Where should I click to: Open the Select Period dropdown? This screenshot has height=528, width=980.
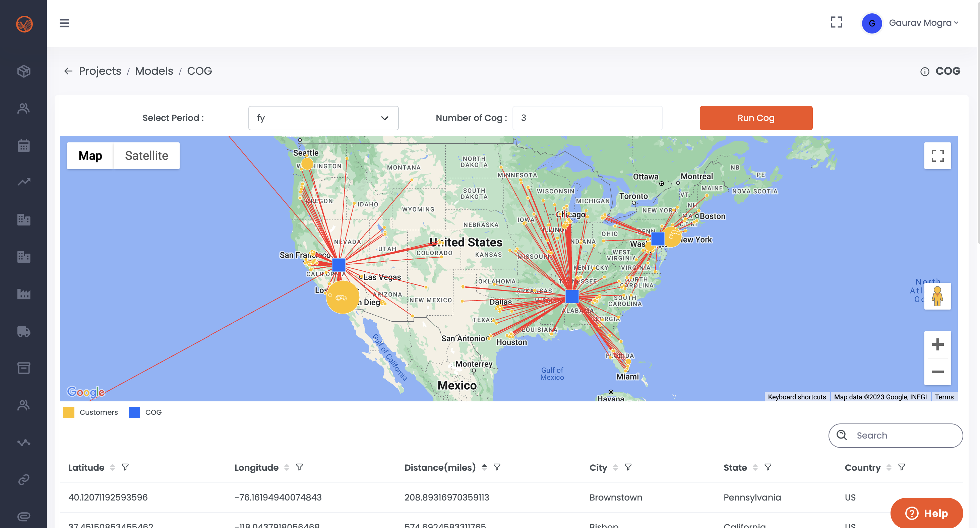(x=323, y=118)
